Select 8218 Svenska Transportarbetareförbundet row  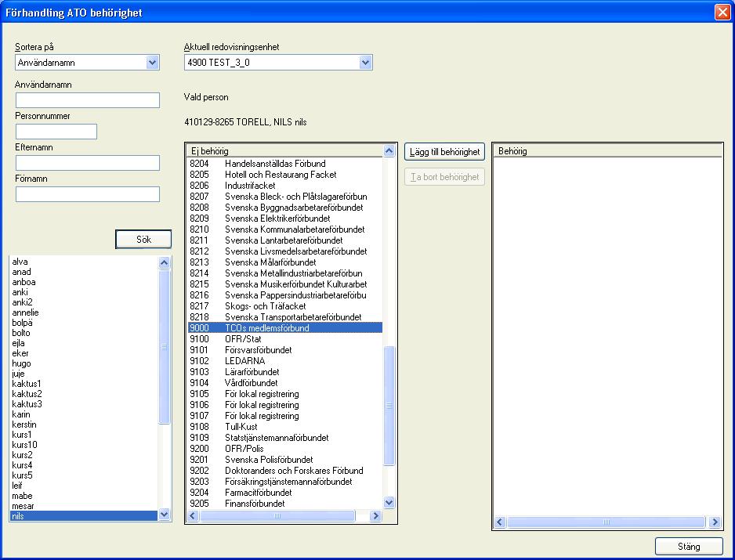click(x=285, y=316)
